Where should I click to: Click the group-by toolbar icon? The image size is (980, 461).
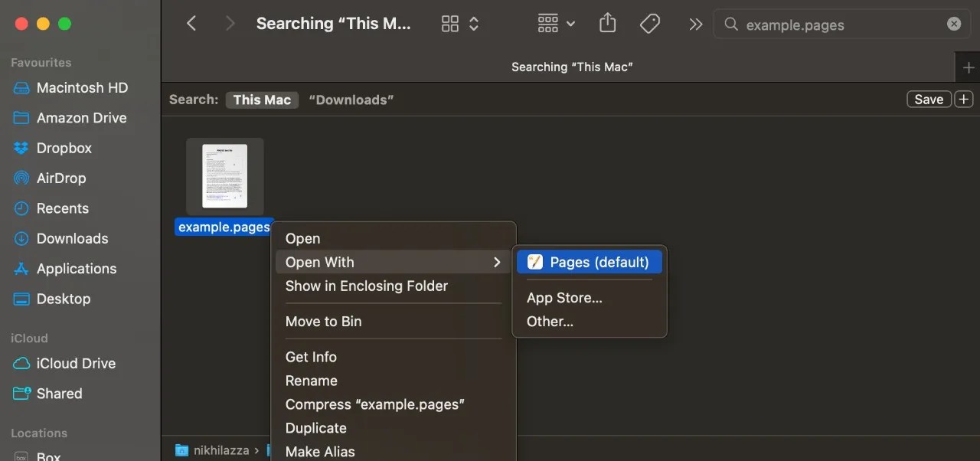click(547, 23)
